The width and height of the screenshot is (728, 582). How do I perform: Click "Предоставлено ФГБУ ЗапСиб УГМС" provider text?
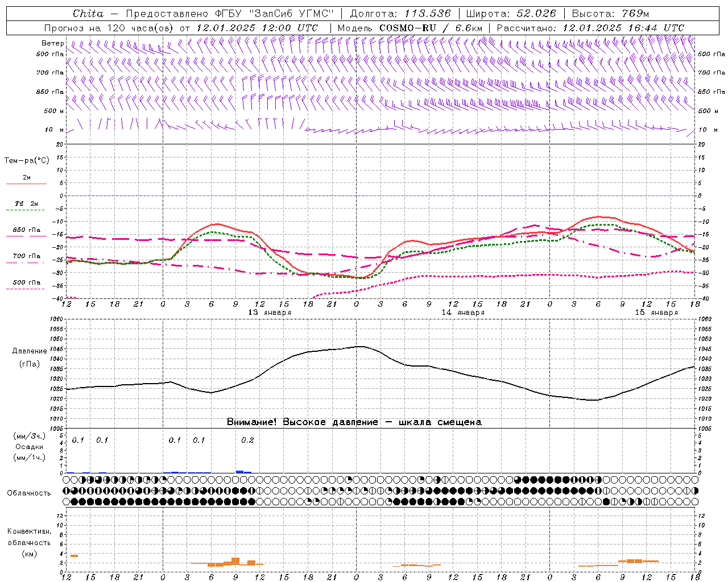[229, 14]
